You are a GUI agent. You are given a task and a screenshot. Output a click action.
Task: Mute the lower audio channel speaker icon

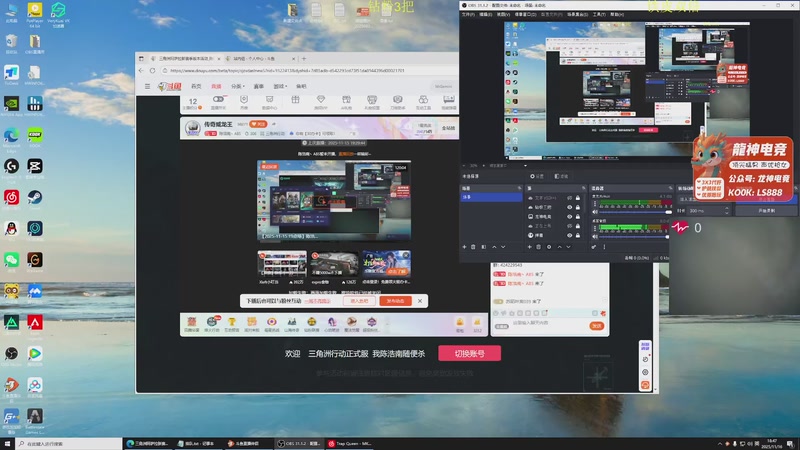click(595, 237)
